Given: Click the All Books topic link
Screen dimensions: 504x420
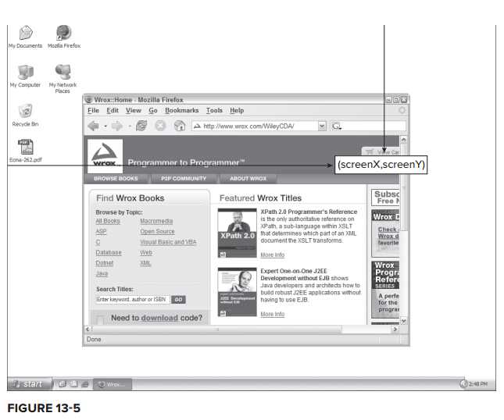Looking at the screenshot, I should [x=108, y=221].
